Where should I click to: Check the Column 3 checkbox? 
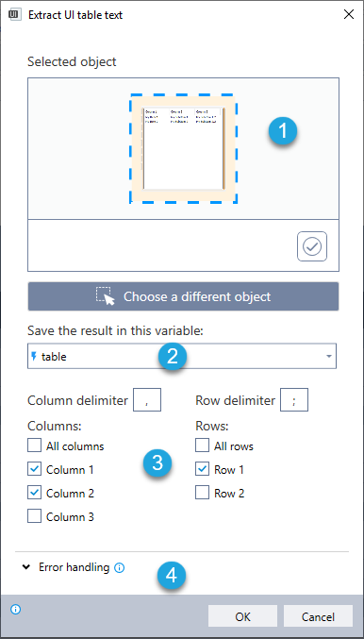[x=34, y=516]
